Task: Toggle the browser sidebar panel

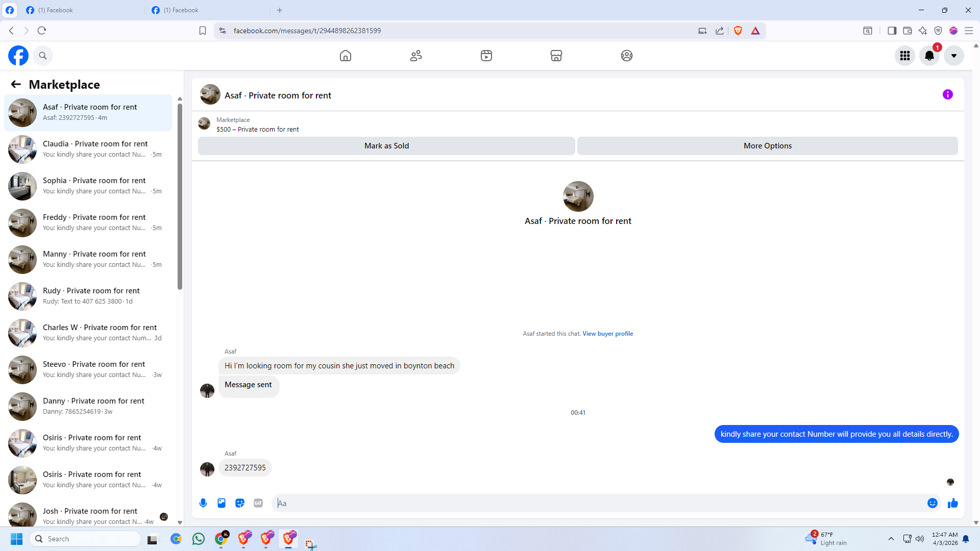Action: tap(892, 31)
